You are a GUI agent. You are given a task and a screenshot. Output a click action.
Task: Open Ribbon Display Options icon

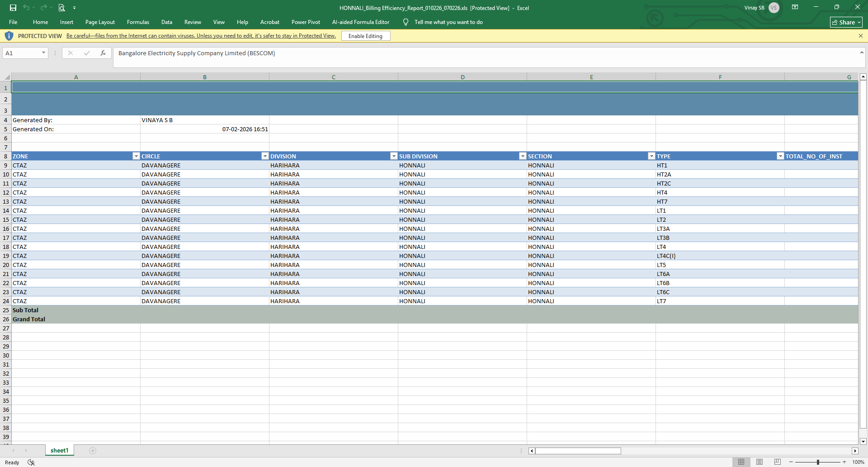pos(795,7)
